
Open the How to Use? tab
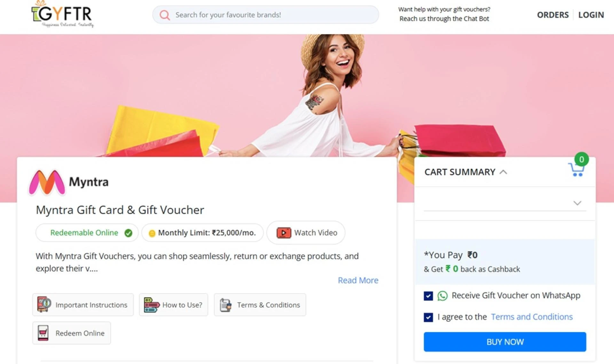pos(174,305)
